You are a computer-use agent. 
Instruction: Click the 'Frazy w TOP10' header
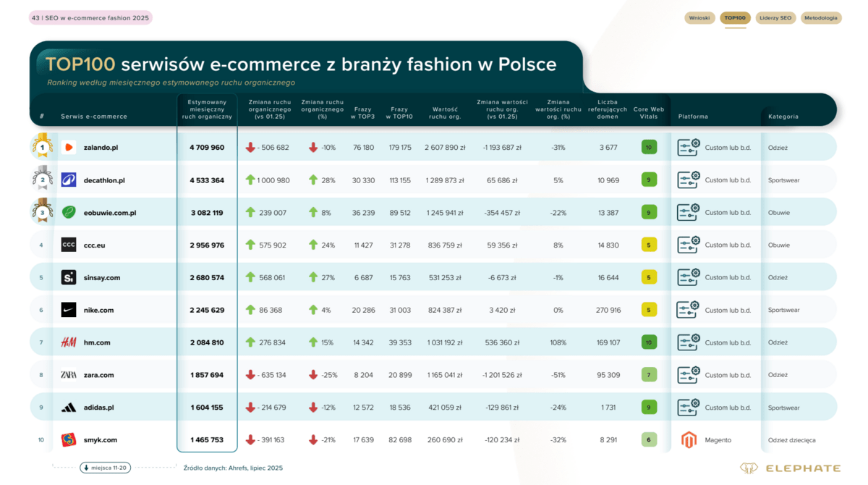399,113
